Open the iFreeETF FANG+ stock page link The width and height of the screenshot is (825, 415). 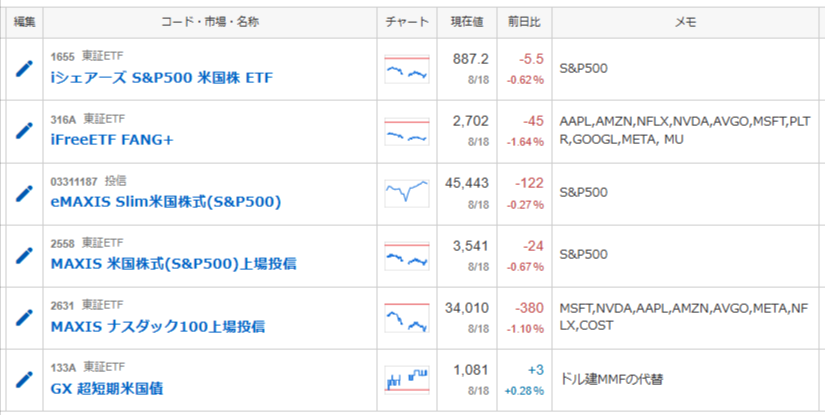tap(112, 140)
